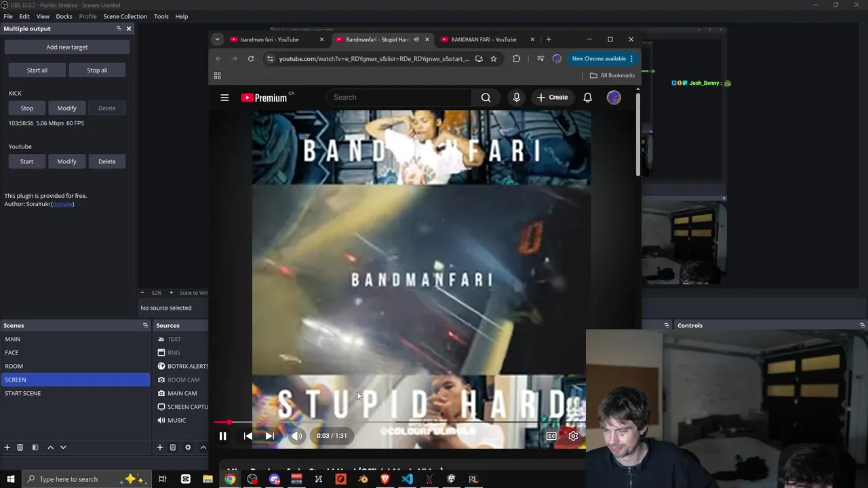Go to YouTube Premium home logo

pyautogui.click(x=264, y=98)
